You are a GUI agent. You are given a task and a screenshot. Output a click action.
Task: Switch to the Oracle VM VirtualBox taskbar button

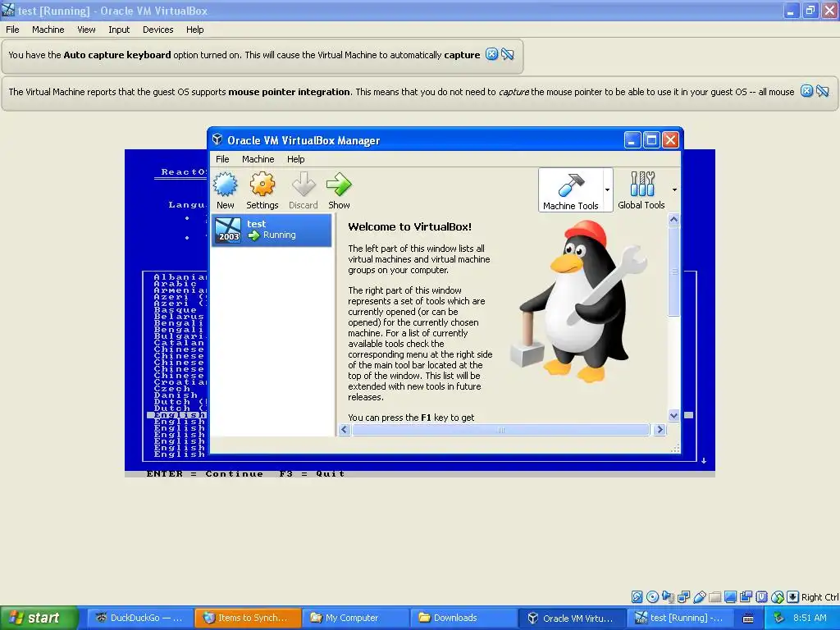[x=571, y=618]
